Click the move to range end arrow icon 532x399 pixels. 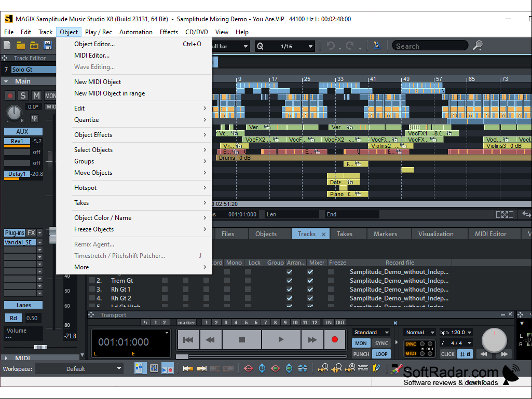[201, 368]
